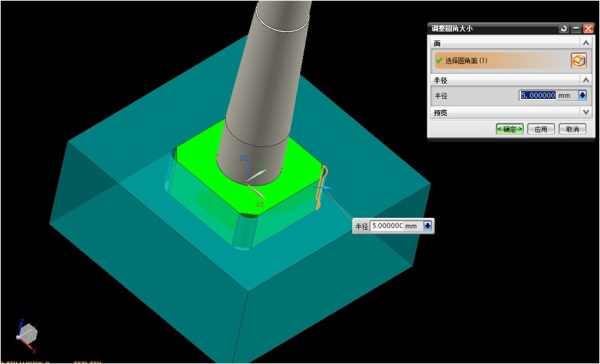Viewport: 600px width, 364px height.
Task: Open the on-screen 半径 dropdown arrow in viewport
Action: click(x=428, y=226)
